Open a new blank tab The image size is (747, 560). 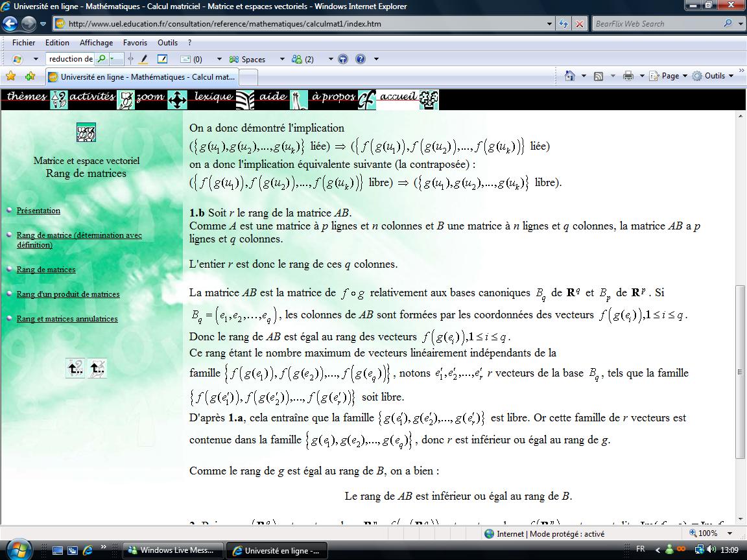click(248, 77)
